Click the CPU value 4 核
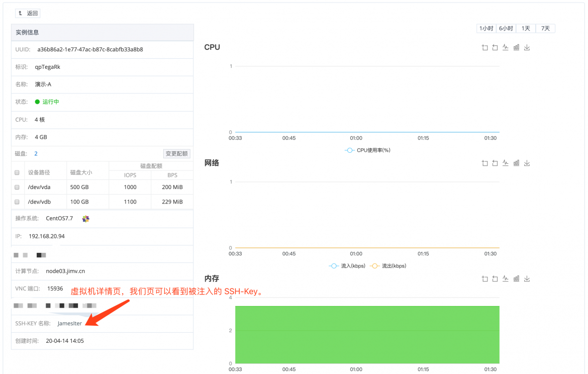Screen dimensions: 588x374 40,120
